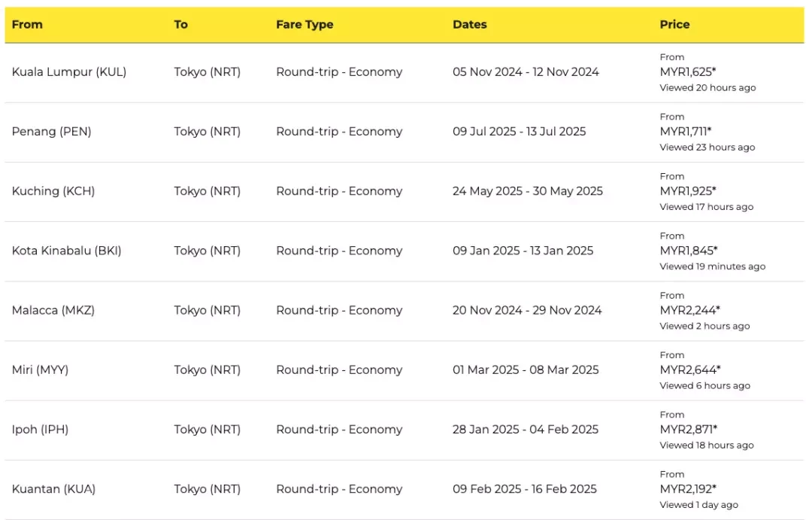Select the Miri (MYY) route

coord(404,371)
